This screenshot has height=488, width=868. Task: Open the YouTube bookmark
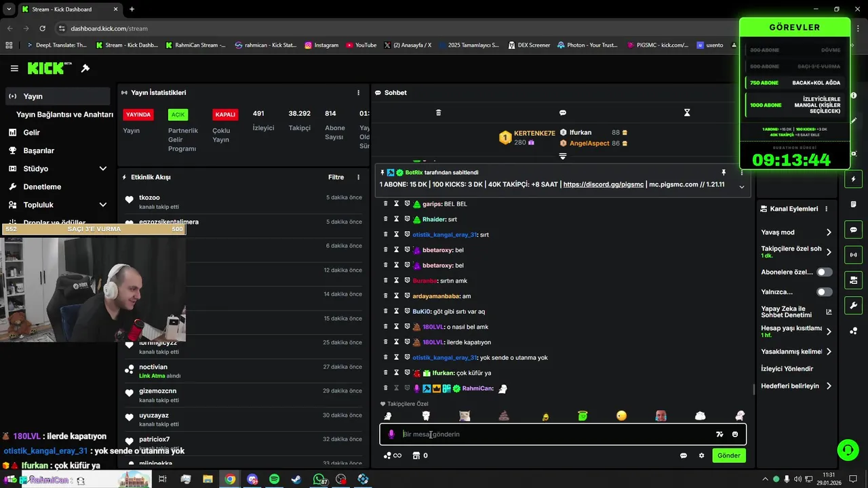(361, 45)
